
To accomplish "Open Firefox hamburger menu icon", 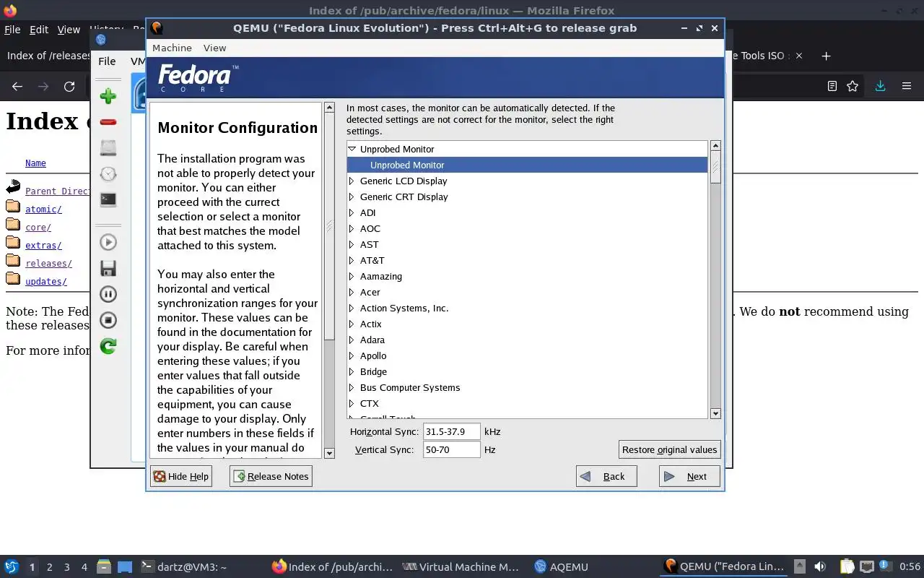I will [907, 86].
